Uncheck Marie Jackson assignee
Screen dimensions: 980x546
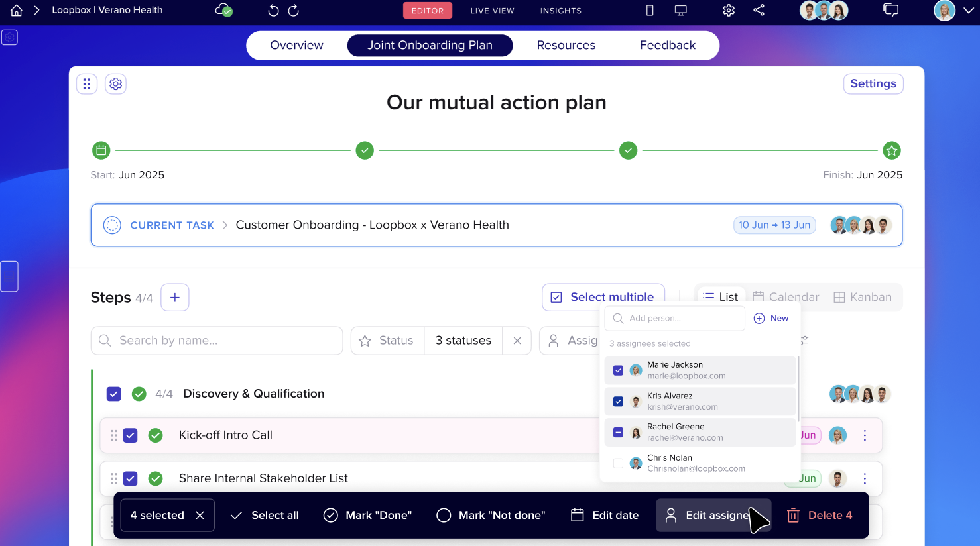pos(618,370)
